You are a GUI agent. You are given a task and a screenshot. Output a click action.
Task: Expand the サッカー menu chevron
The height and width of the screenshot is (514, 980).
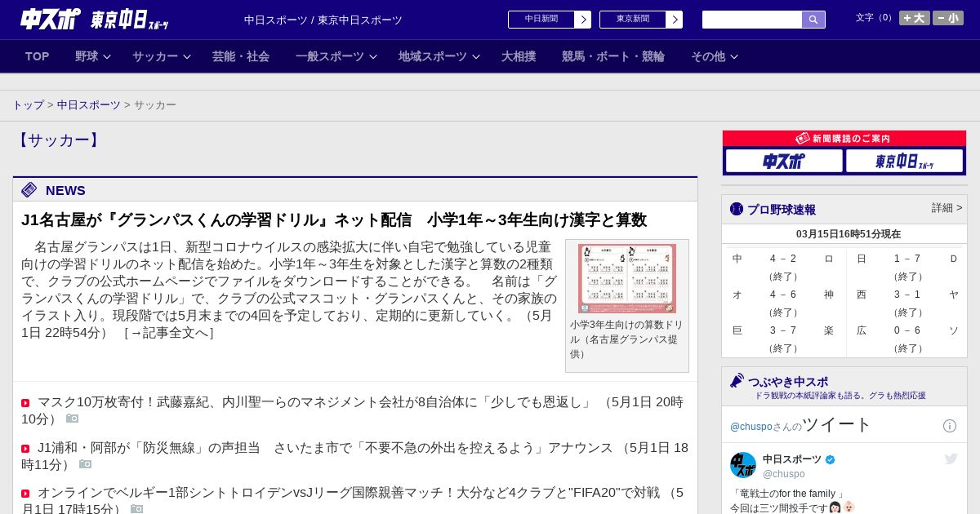click(x=187, y=57)
